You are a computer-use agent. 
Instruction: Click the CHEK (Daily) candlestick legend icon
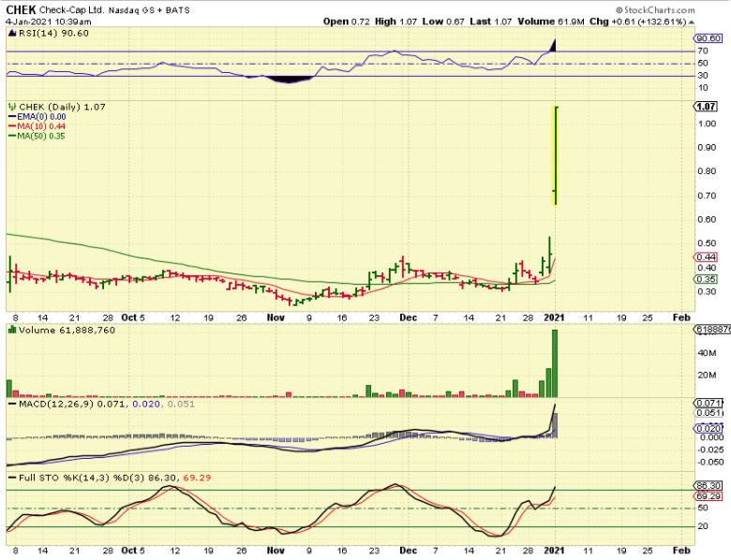(x=12, y=107)
